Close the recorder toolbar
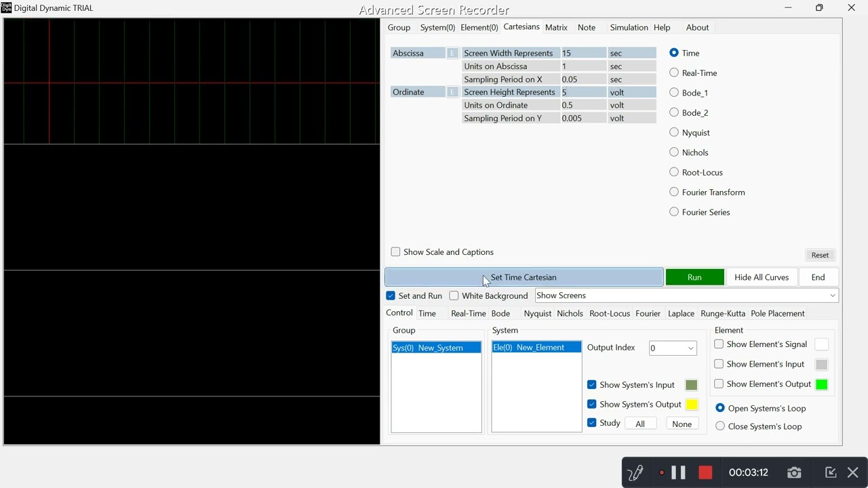Screen dimensions: 868x488 pos(853,472)
